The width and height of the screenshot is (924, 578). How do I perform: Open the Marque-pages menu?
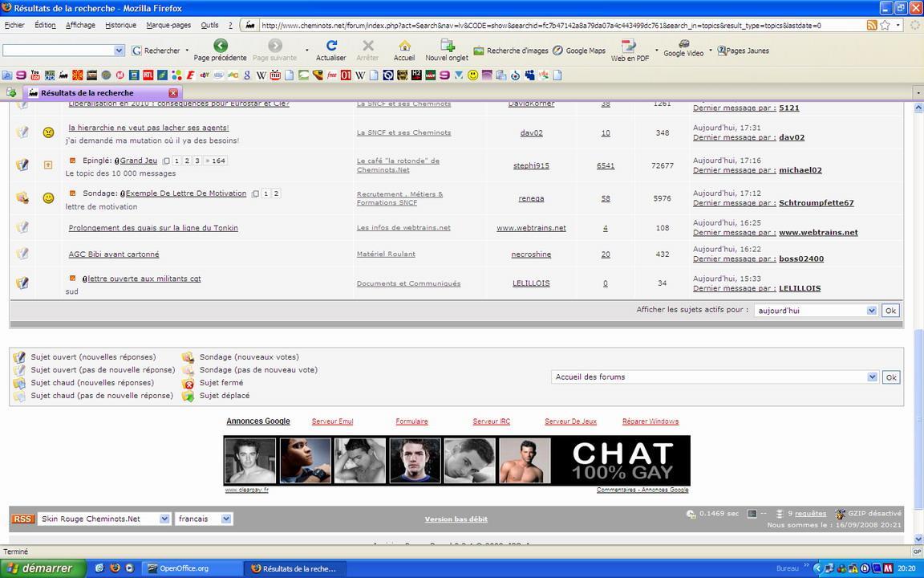point(168,25)
